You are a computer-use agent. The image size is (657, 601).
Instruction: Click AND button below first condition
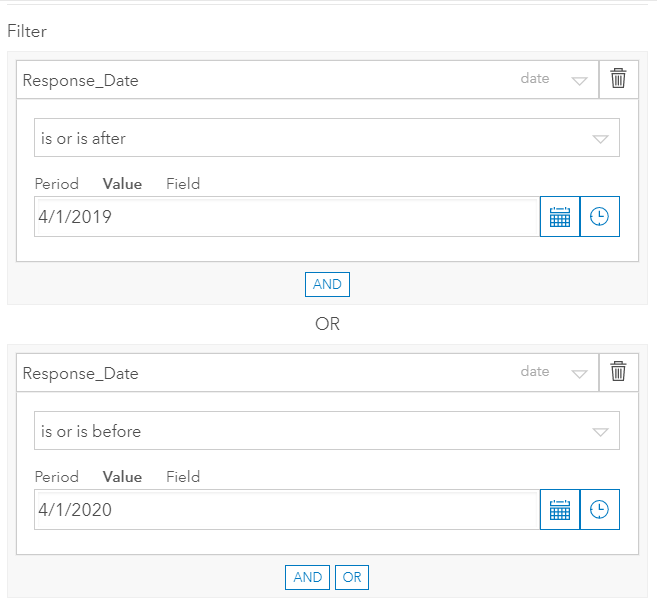click(327, 284)
